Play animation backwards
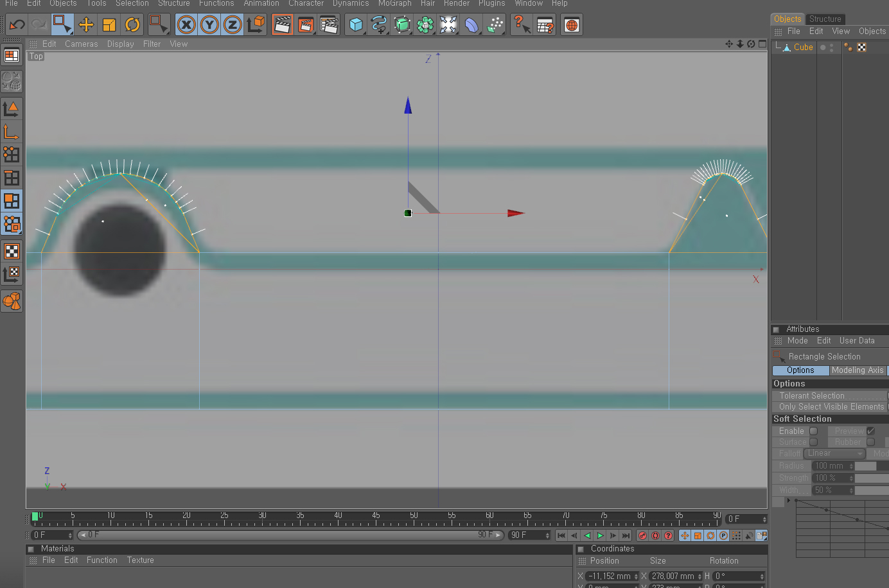The image size is (889, 588). [x=587, y=535]
